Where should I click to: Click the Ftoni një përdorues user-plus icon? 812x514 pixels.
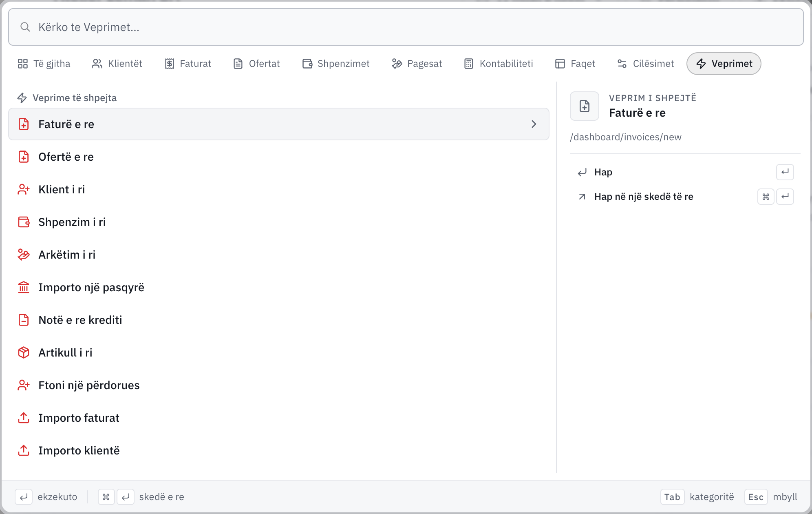point(24,385)
